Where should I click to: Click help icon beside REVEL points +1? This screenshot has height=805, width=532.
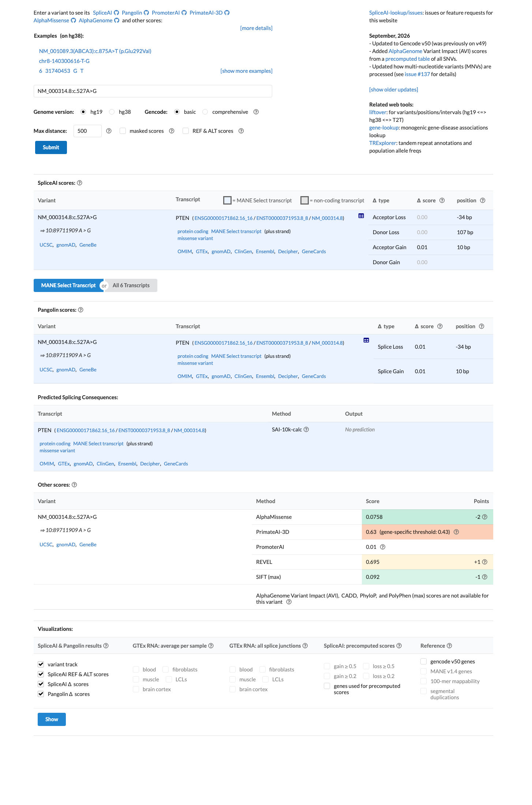pos(485,562)
